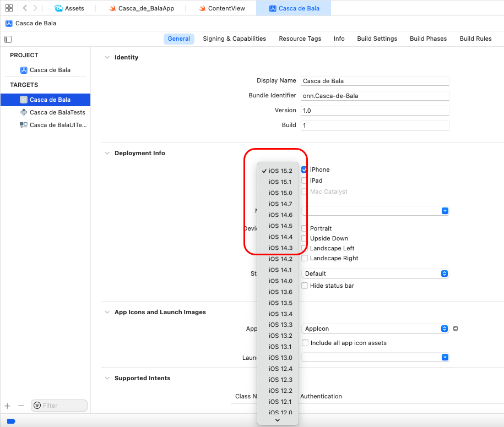Screen dimensions: 504x427
Task: Toggle the navigator sidebar visibility
Action: (x=8, y=39)
